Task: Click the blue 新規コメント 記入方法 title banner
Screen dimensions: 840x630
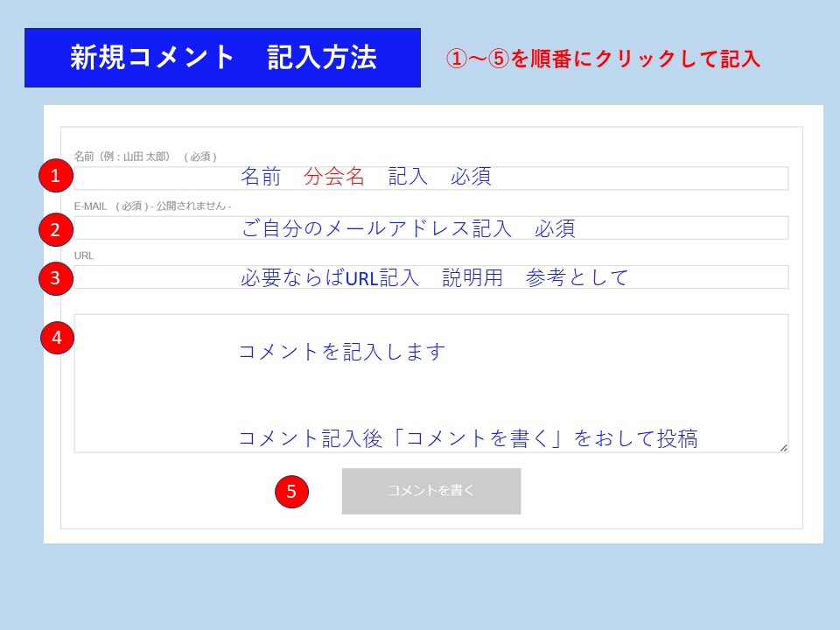Action: [x=222, y=58]
